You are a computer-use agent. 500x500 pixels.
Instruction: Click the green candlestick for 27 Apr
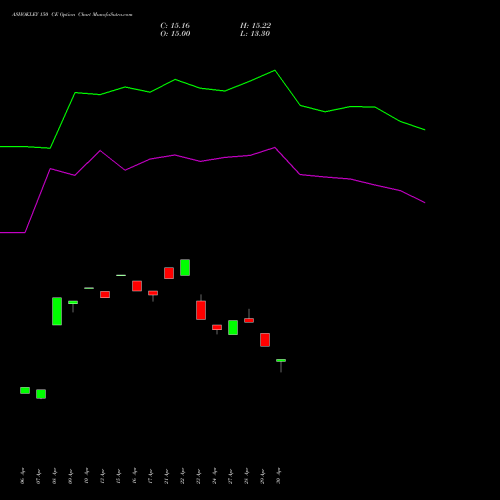point(233,327)
